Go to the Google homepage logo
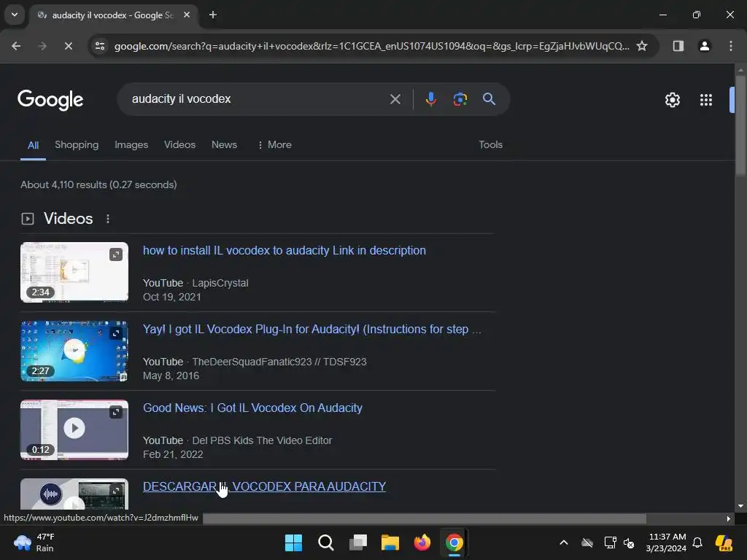Image resolution: width=747 pixels, height=560 pixels. click(50, 100)
